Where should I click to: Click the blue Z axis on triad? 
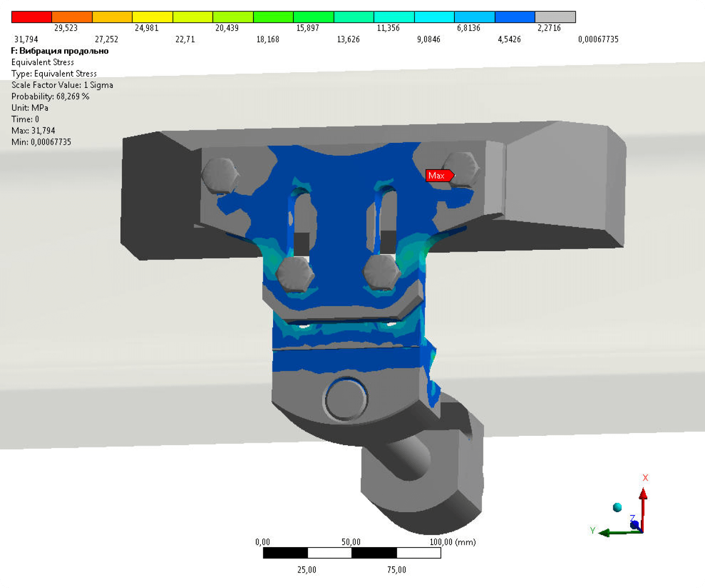[635, 525]
